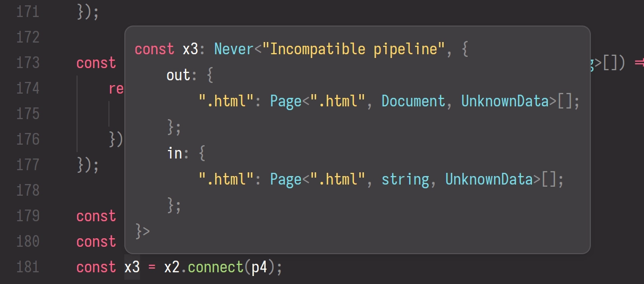The height and width of the screenshot is (284, 644).
Task: Click the connect method call
Action: (216, 267)
